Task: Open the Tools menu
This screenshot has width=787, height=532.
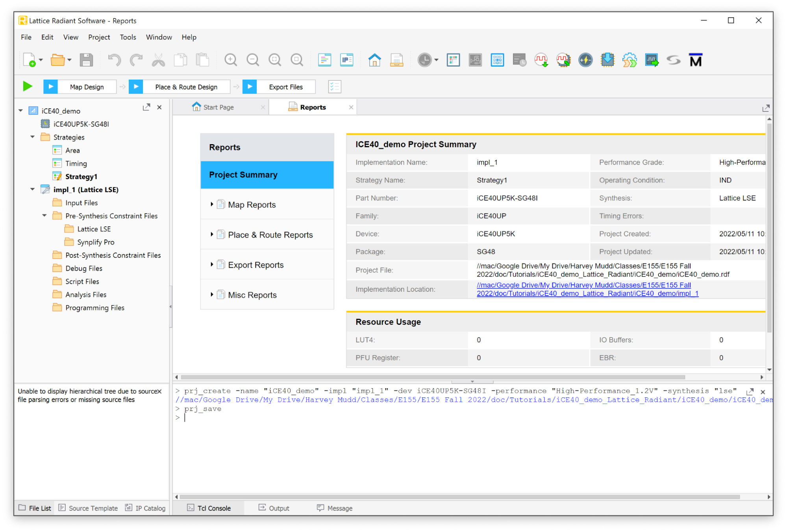Action: click(x=128, y=37)
